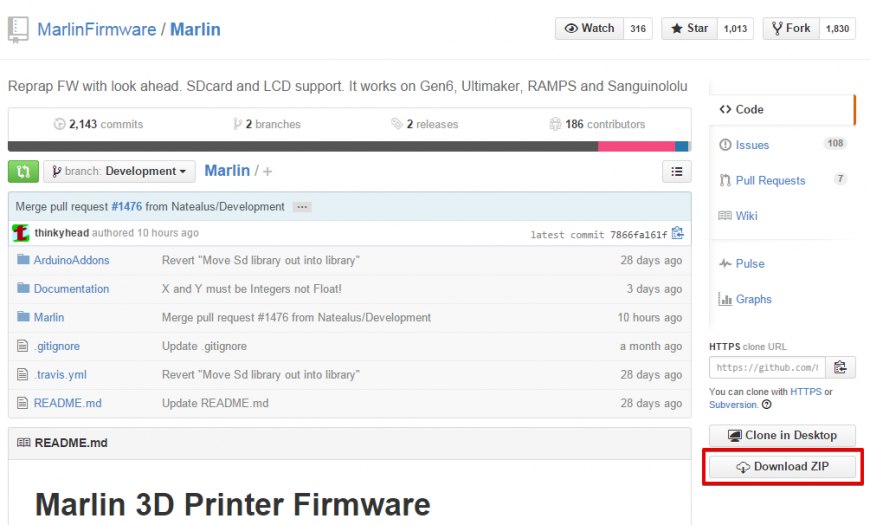Expand the commit message ellipsis
The width and height of the screenshot is (870, 525).
click(302, 207)
